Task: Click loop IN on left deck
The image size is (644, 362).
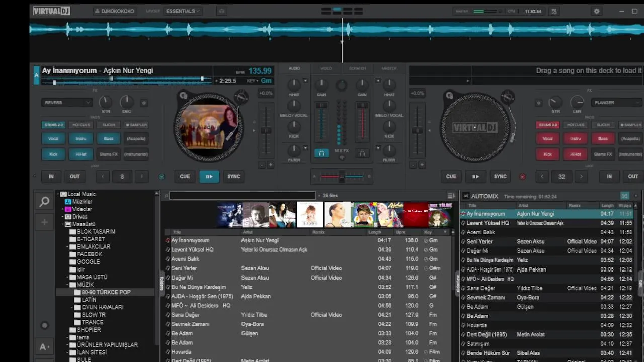Action: (51, 176)
